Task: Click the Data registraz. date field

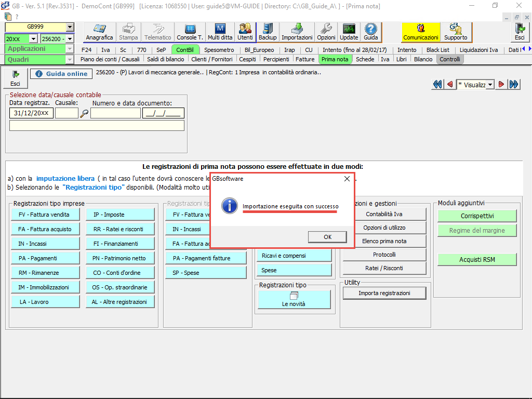Action: click(31, 113)
